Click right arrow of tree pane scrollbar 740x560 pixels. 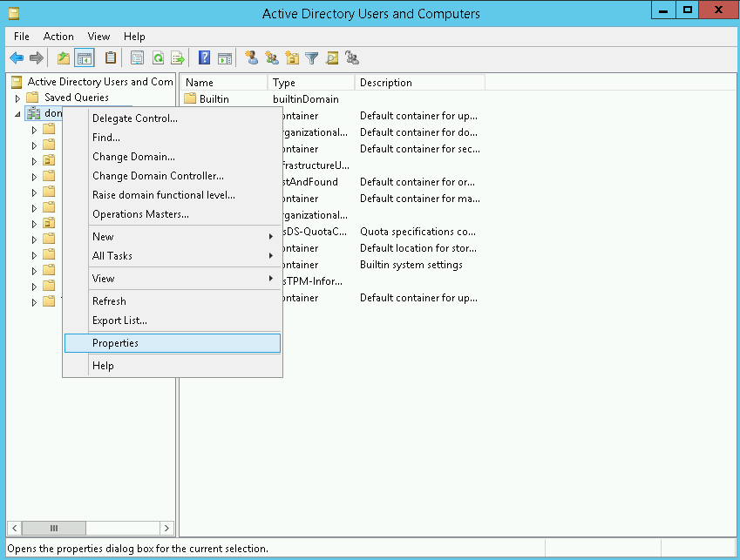click(166, 528)
